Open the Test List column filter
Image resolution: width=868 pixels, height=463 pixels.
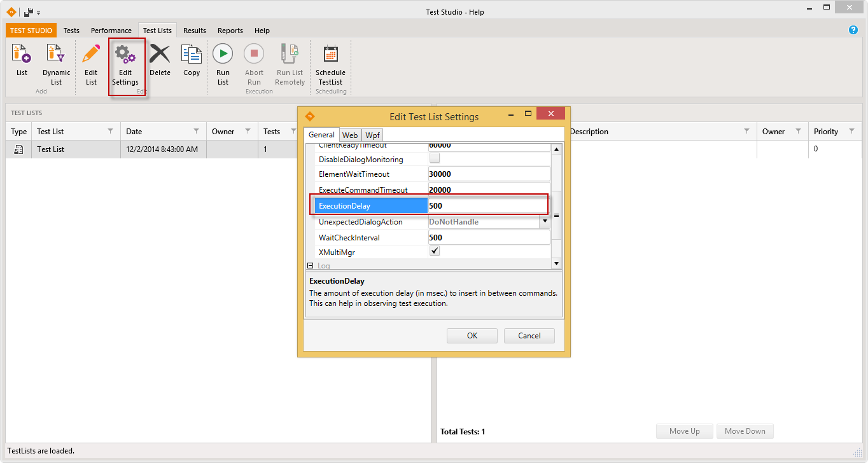[110, 131]
